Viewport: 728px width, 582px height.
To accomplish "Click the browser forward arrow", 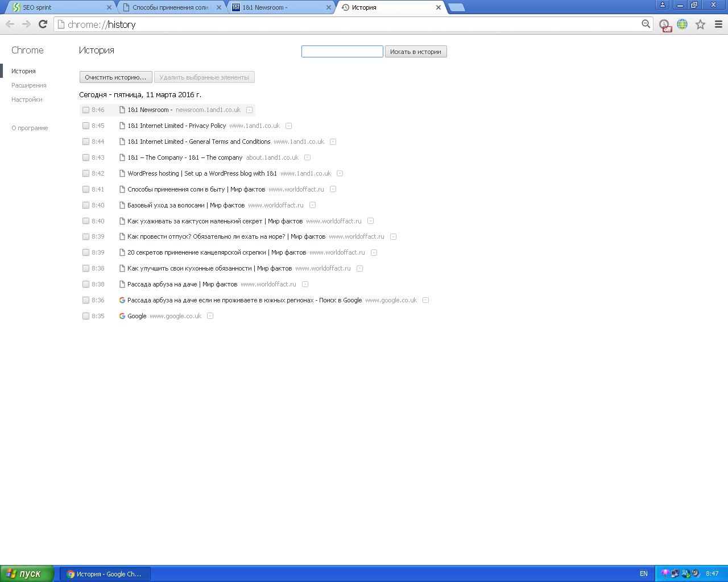I will pos(26,24).
